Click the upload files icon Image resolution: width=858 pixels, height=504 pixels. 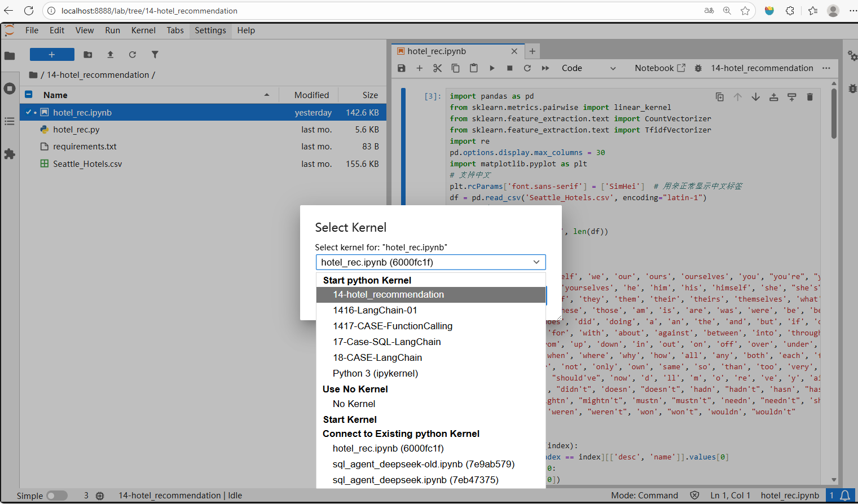(110, 55)
